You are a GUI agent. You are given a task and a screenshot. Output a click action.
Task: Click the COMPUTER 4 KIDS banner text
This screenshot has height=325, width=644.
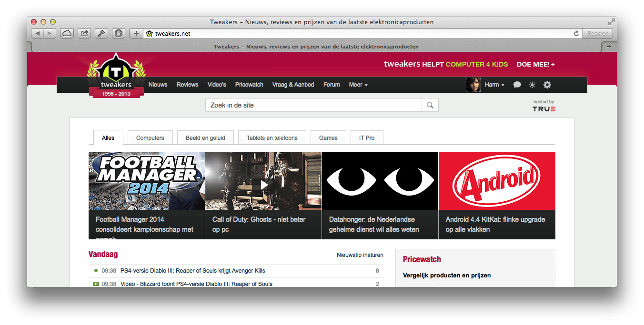click(477, 64)
